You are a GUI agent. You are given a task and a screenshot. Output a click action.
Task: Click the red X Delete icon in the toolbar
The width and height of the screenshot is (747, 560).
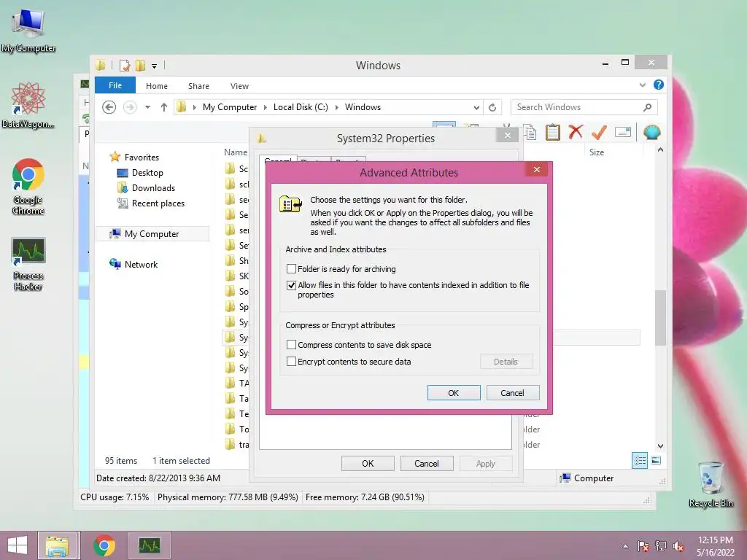pyautogui.click(x=576, y=131)
